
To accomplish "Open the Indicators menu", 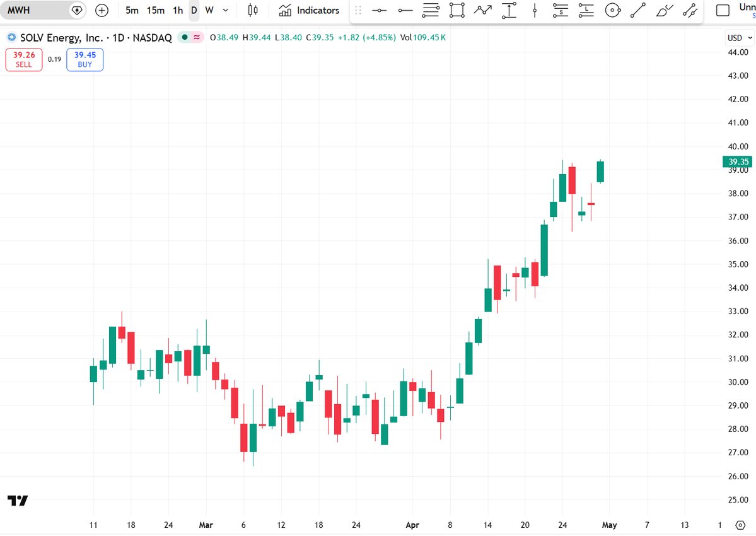I will click(x=309, y=10).
